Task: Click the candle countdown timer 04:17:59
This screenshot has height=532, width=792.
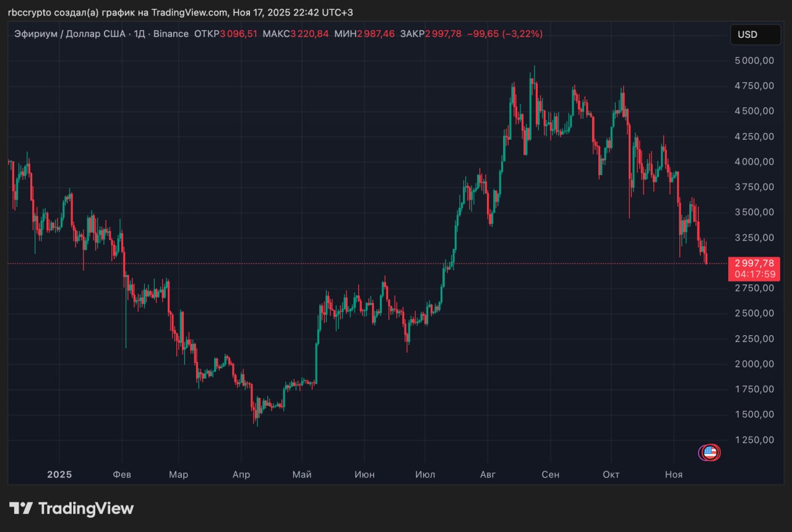Action: (753, 274)
